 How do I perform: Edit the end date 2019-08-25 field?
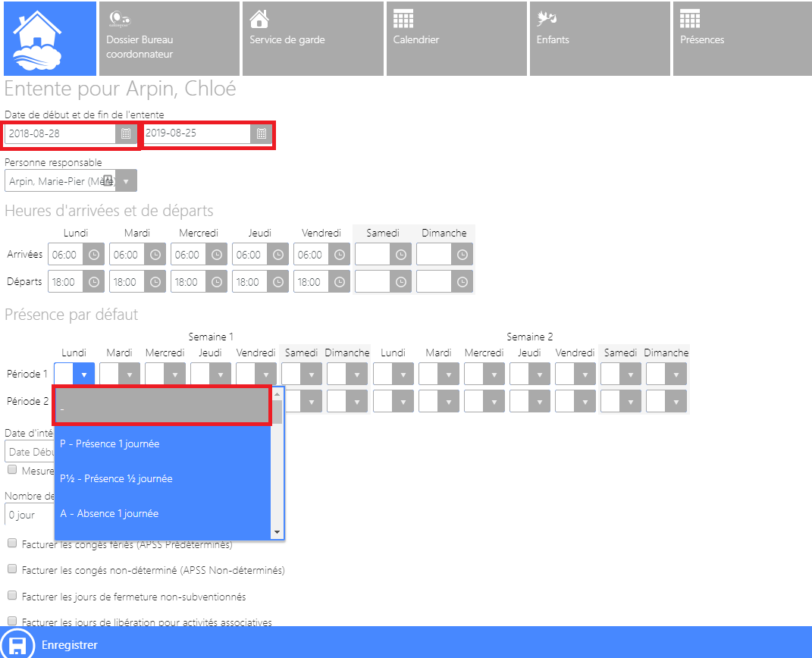click(x=197, y=133)
